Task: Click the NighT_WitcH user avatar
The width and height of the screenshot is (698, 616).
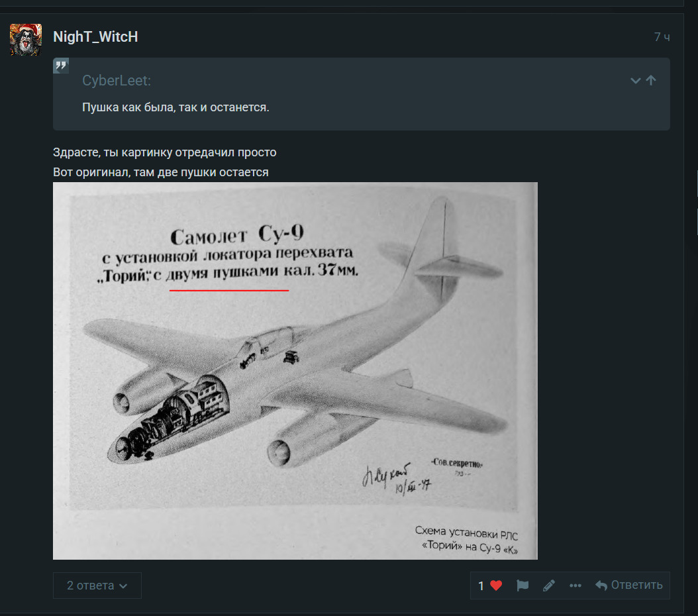Action: (26, 40)
